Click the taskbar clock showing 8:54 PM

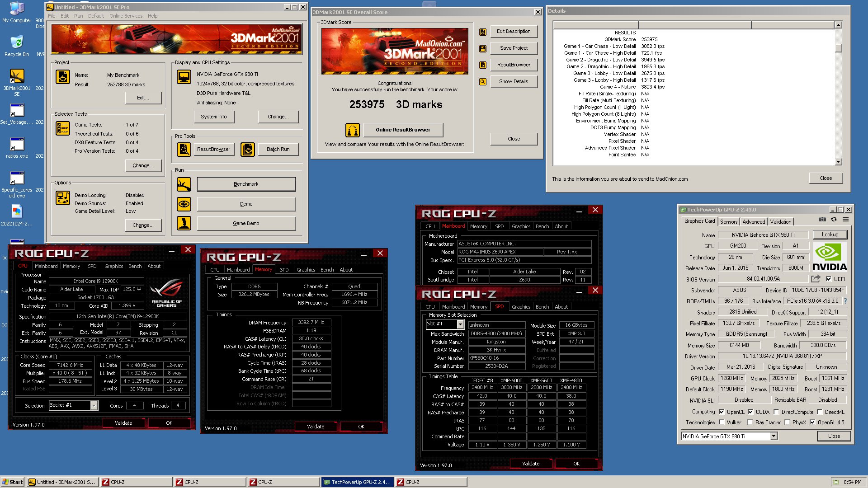[x=852, y=482]
